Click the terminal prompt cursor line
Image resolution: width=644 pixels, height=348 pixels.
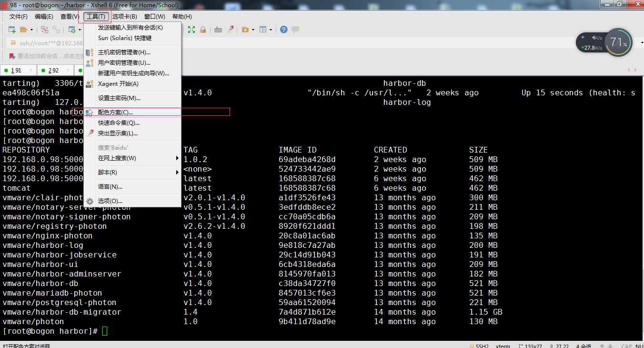pyautogui.click(x=55, y=331)
